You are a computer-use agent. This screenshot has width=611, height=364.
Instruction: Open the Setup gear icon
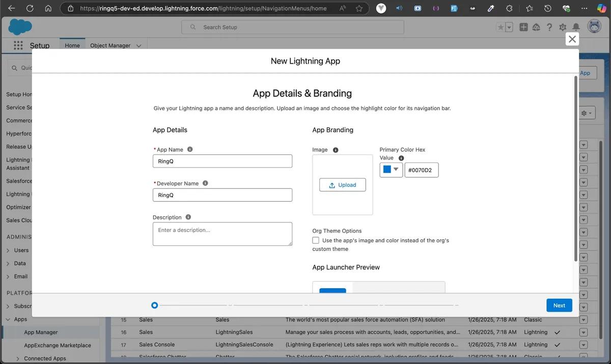(x=563, y=27)
